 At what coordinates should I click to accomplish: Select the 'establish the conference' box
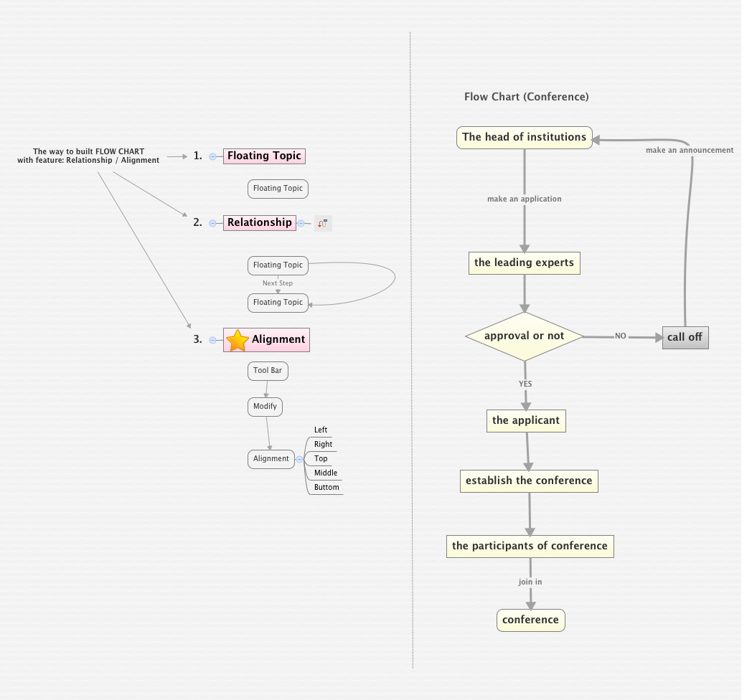529,481
